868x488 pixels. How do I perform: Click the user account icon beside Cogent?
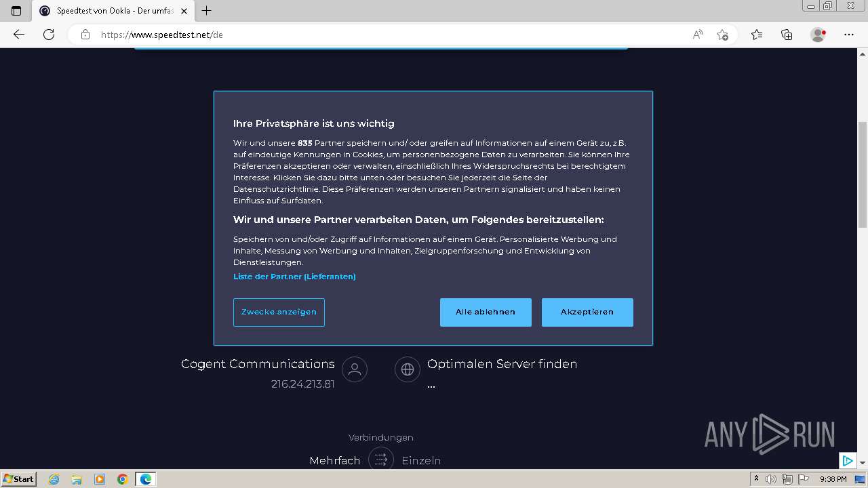354,369
